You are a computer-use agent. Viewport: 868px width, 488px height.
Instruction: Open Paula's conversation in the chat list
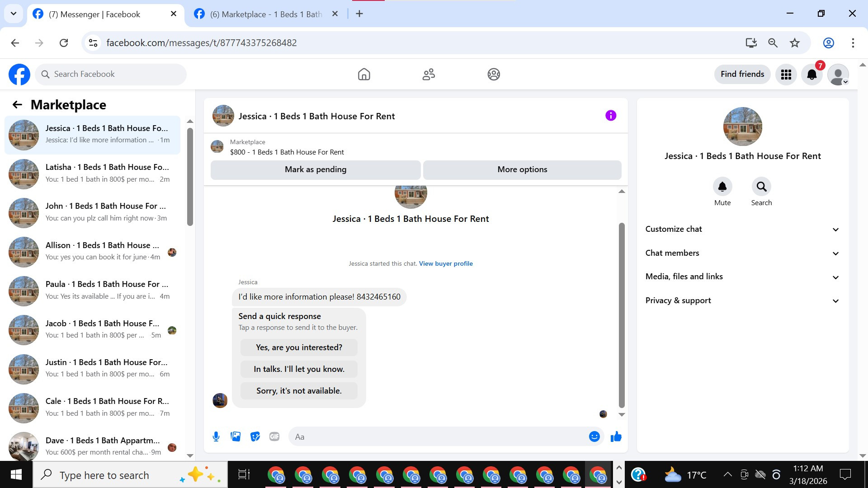click(92, 291)
